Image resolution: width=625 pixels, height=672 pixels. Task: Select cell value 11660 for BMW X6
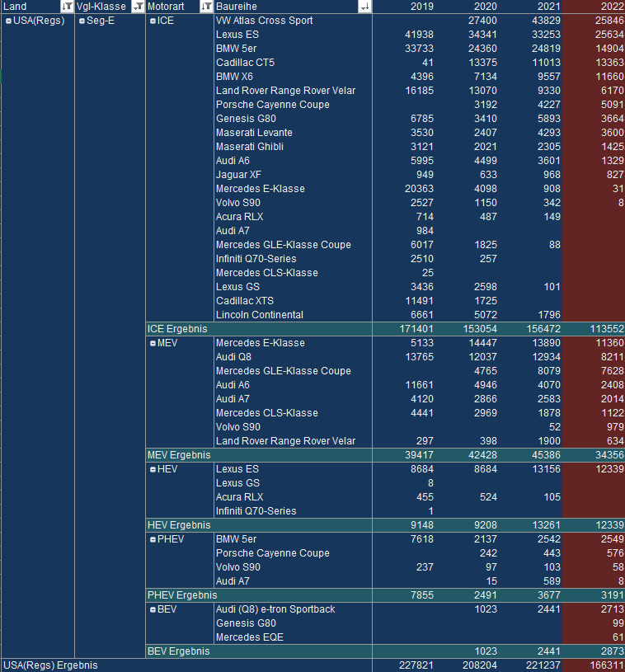(x=609, y=77)
